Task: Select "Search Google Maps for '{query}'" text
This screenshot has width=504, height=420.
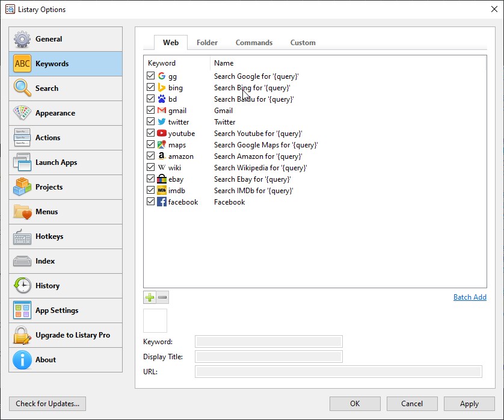Action: pos(266,145)
